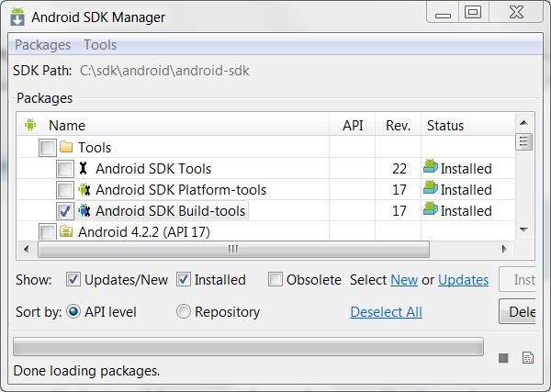Click the Android 4.2.2 (API 17) folder icon
Image resolution: width=551 pixels, height=392 pixels.
[66, 231]
